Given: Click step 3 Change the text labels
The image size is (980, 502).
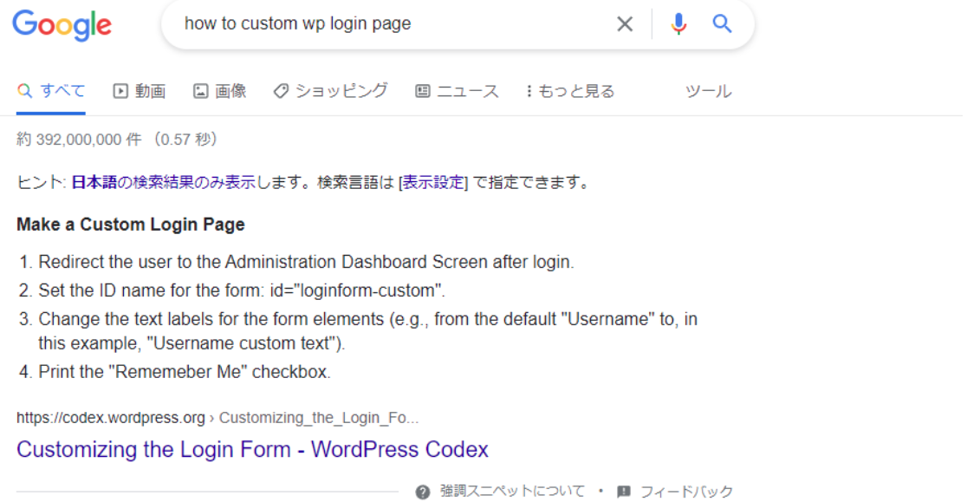Looking at the screenshot, I should [367, 331].
